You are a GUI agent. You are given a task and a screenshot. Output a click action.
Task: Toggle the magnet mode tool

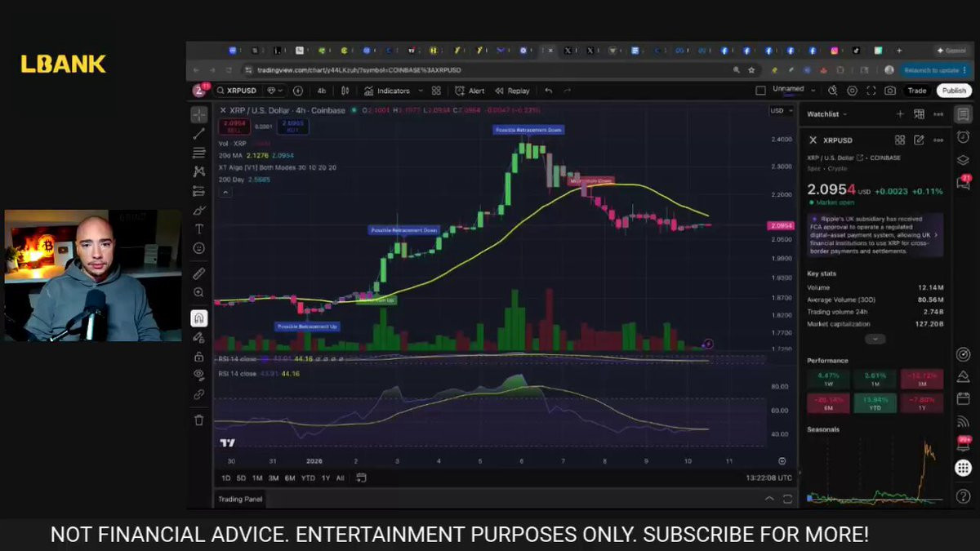pyautogui.click(x=198, y=318)
